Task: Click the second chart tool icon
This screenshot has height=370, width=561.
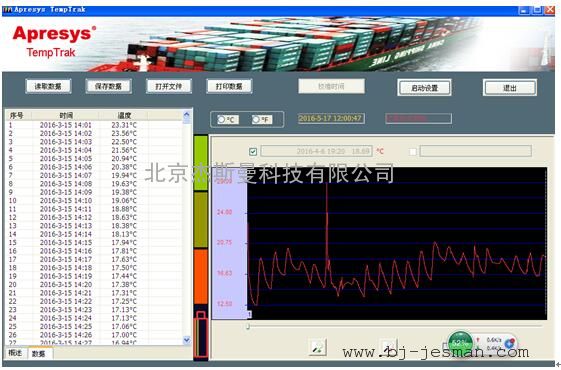Action: 388,346
